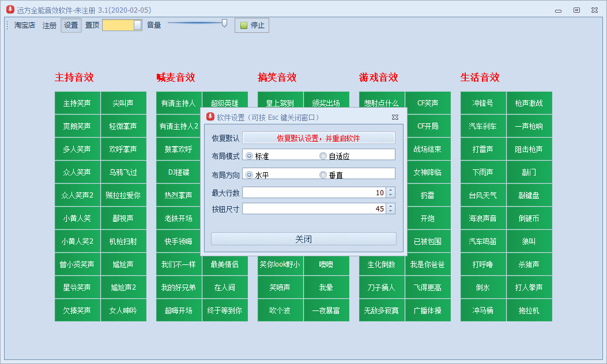Select the 标准 layout mode radio button
This screenshot has width=607, height=364.
coord(249,156)
